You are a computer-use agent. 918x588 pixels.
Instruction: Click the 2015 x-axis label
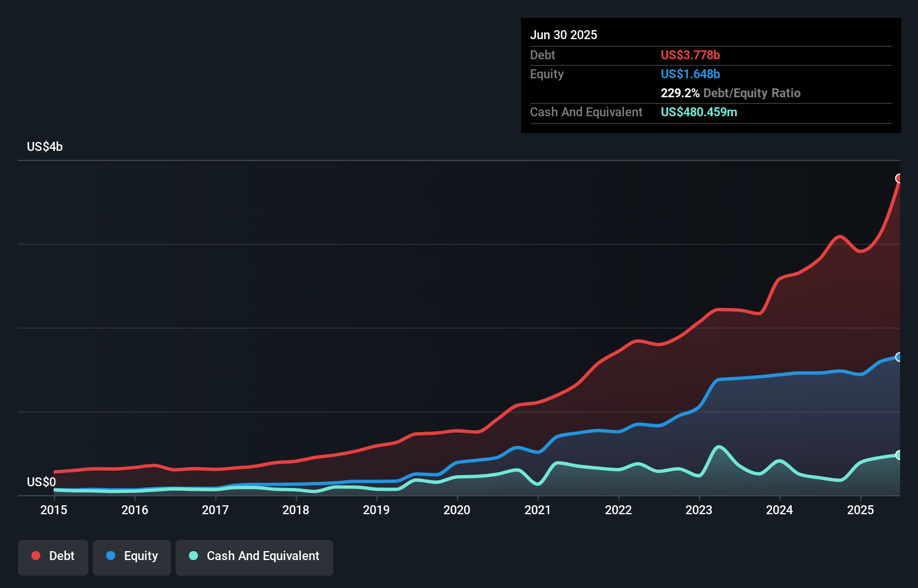point(54,510)
